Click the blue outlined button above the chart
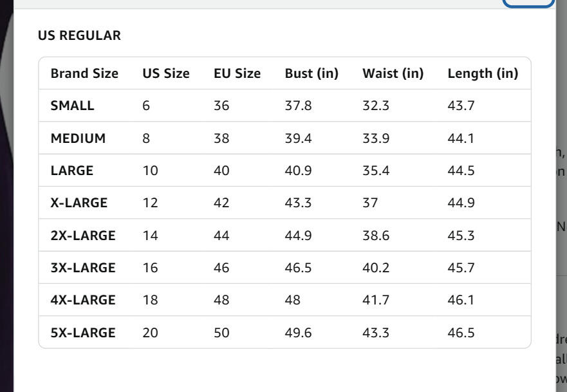Viewport: 567px width, 392px height. coord(528,3)
